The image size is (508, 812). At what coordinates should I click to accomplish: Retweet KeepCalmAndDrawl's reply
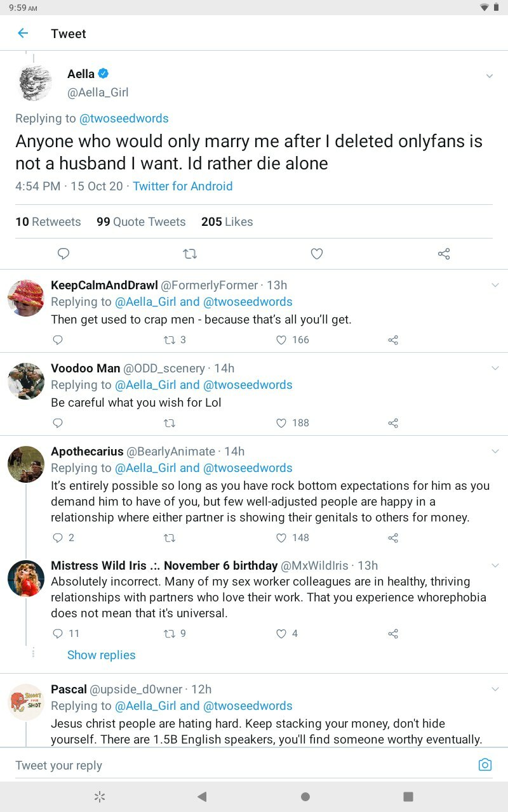[x=170, y=340]
